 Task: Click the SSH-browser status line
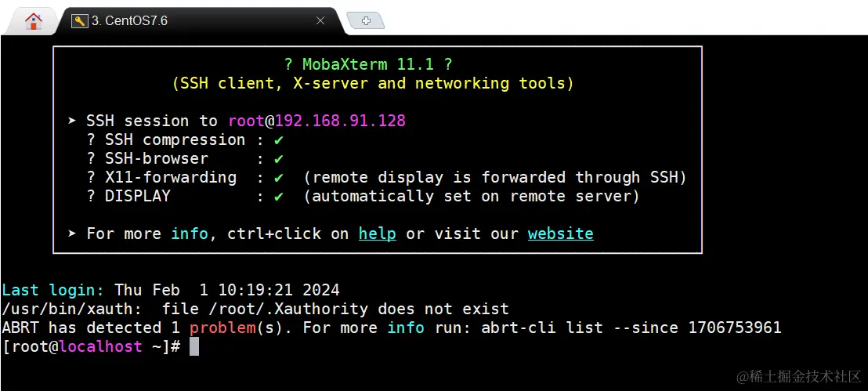(x=185, y=158)
